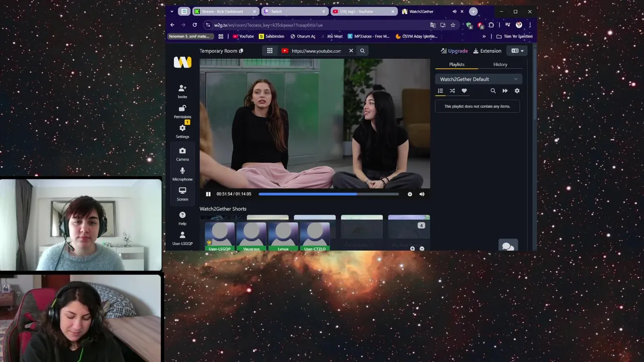Click the playlist heart favorite icon

464,91
